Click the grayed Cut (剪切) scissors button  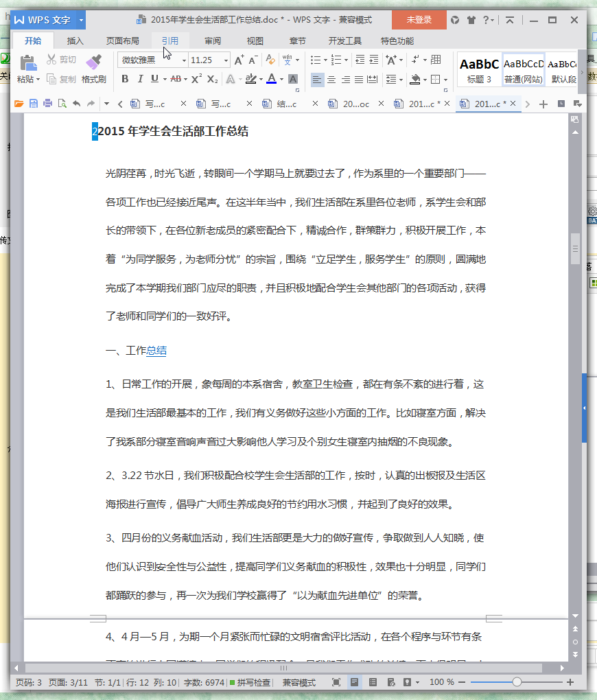(x=62, y=60)
